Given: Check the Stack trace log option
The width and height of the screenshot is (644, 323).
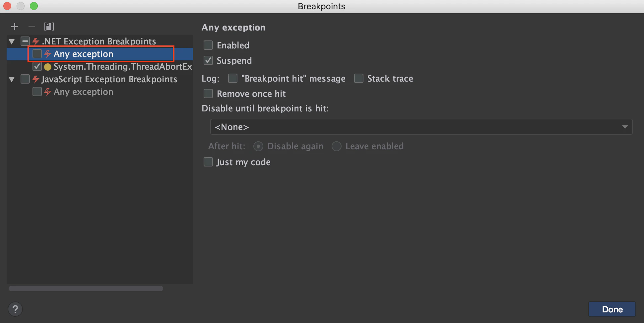Looking at the screenshot, I should pyautogui.click(x=359, y=78).
